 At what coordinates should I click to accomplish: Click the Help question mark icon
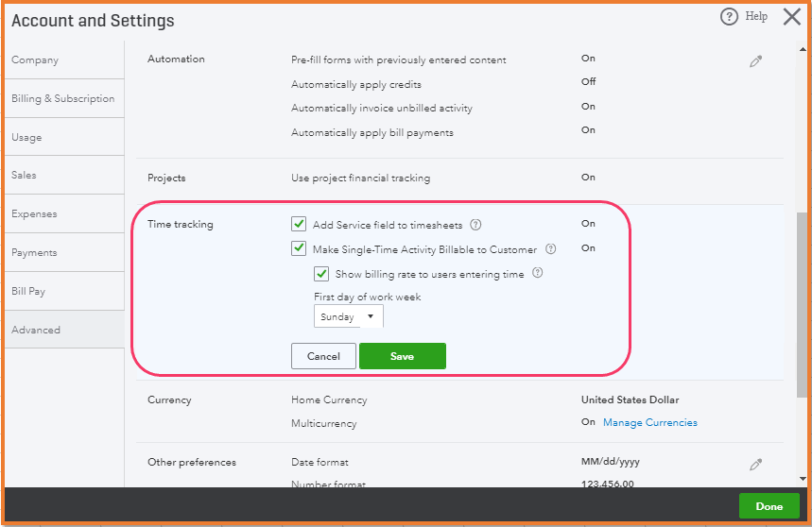[x=729, y=17]
